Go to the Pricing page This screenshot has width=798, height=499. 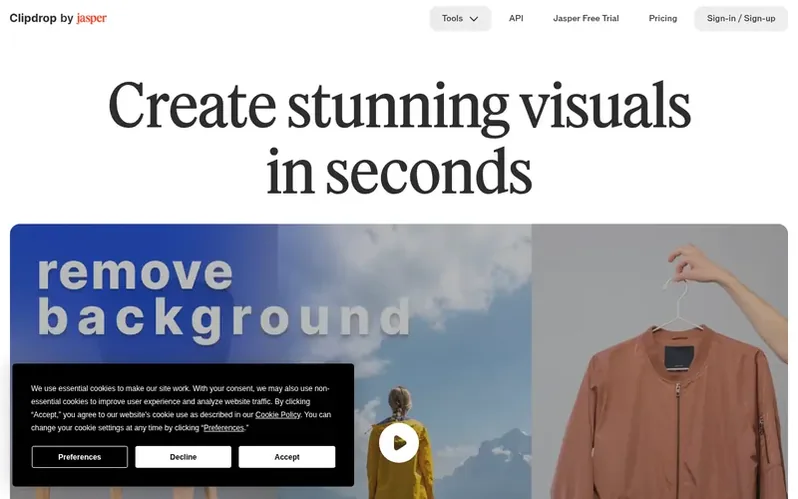point(663,18)
